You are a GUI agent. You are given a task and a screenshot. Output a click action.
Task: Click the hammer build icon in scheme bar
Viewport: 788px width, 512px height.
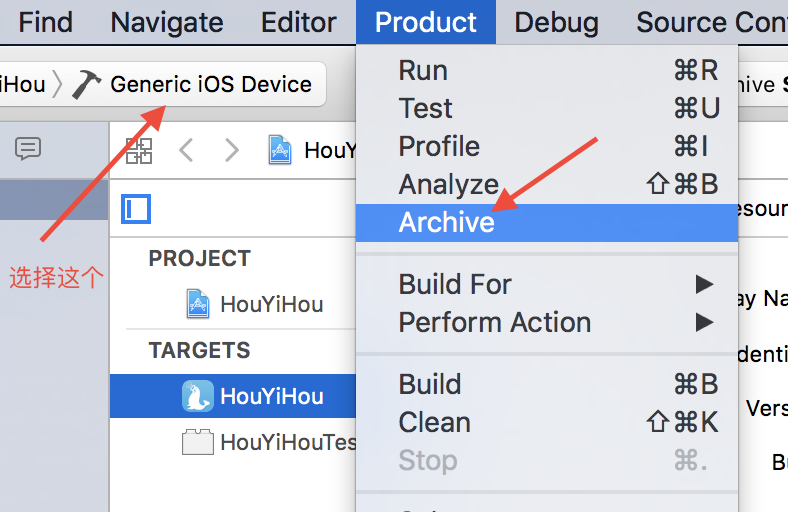point(87,85)
